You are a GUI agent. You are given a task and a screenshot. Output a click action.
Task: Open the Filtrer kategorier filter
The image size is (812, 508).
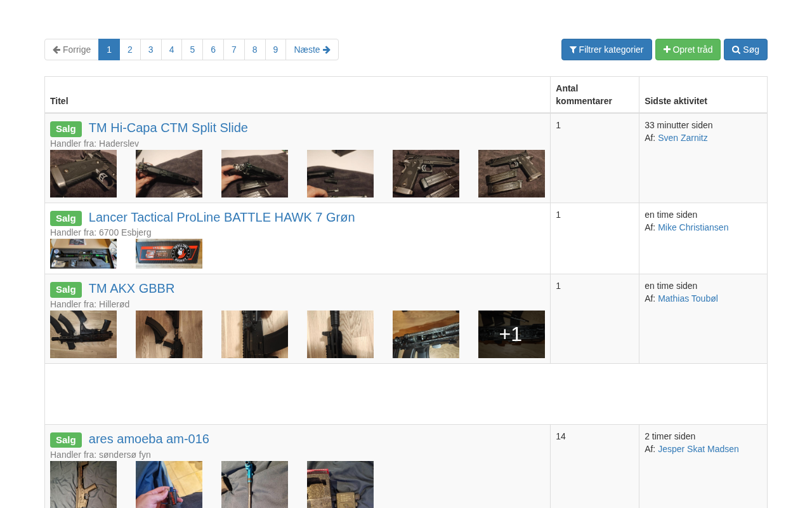(x=606, y=50)
